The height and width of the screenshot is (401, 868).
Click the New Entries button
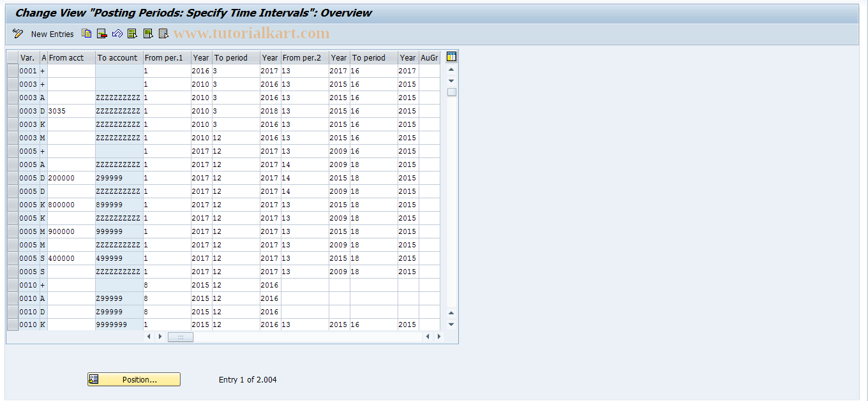pos(52,34)
